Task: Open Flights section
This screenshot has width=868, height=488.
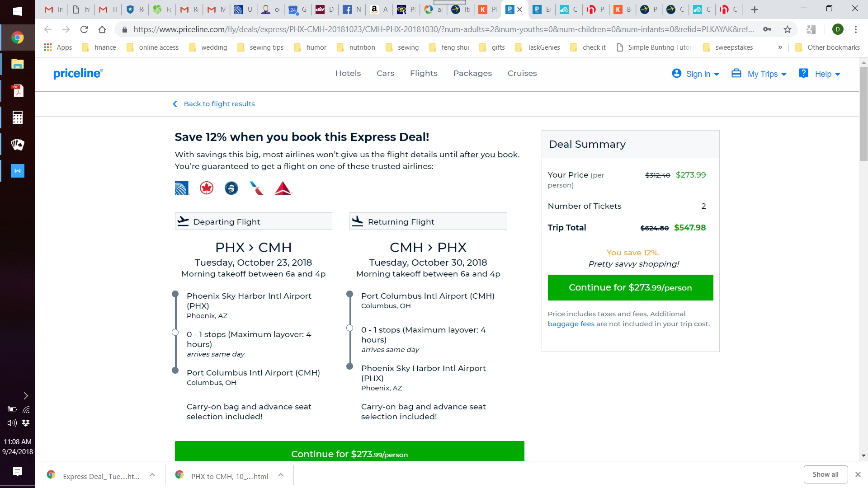Action: click(x=424, y=73)
